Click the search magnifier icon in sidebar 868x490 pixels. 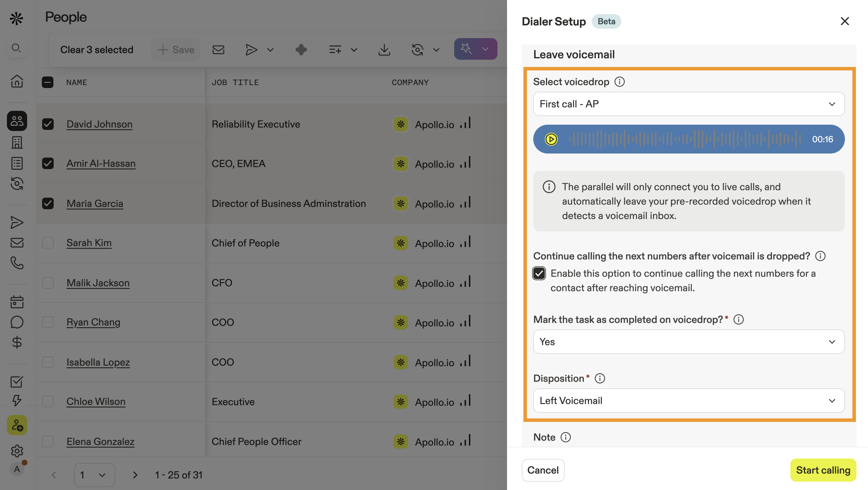click(x=16, y=48)
